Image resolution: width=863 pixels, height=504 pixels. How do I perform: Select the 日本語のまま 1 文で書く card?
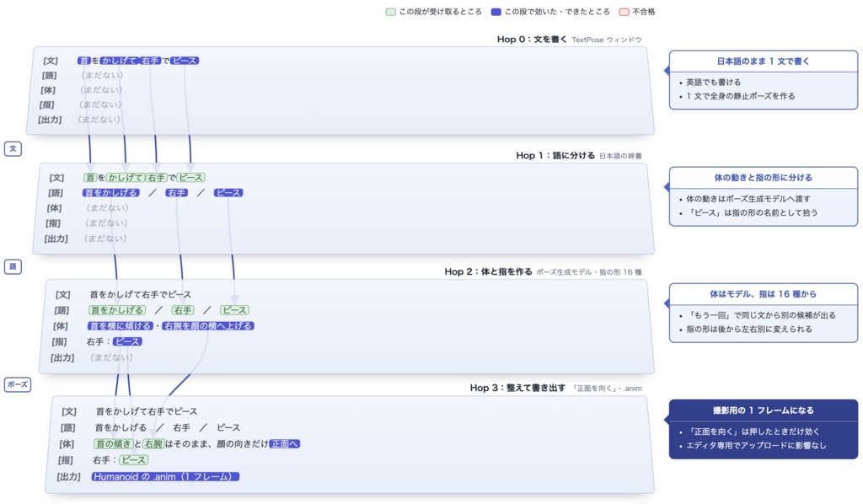click(x=763, y=80)
